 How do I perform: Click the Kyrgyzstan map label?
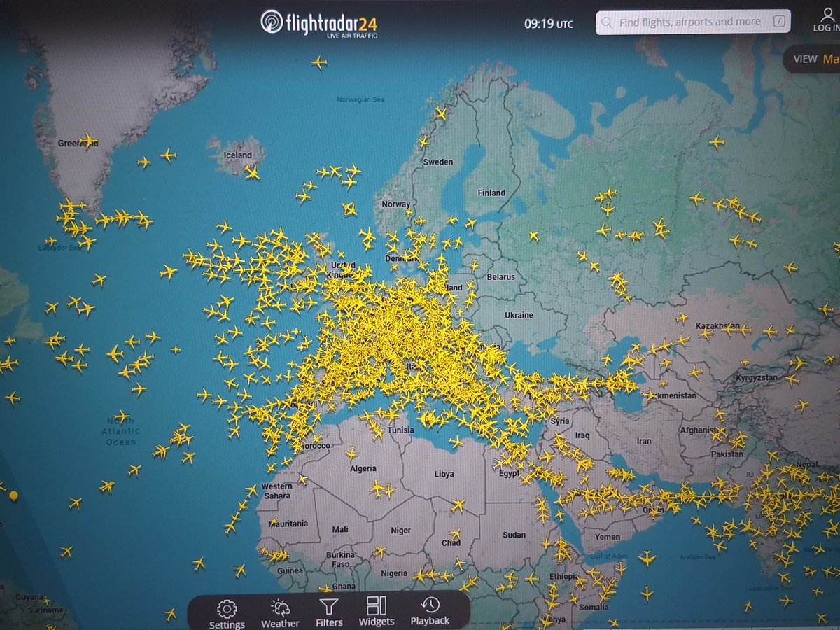757,378
